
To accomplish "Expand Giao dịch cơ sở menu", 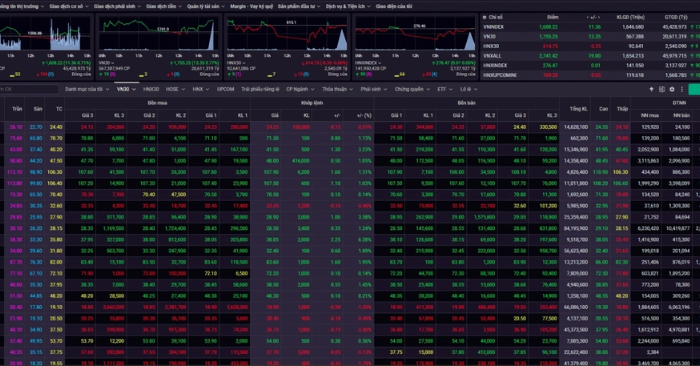I will (69, 6).
